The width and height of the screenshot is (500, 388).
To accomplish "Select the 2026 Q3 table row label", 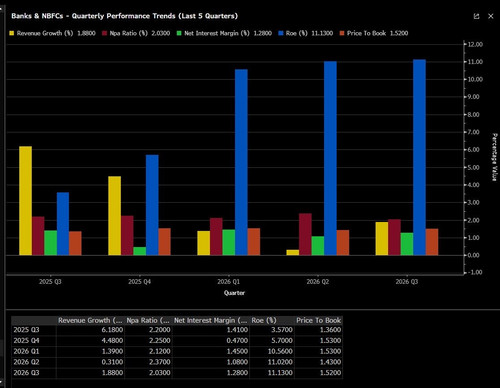I will pos(26,373).
